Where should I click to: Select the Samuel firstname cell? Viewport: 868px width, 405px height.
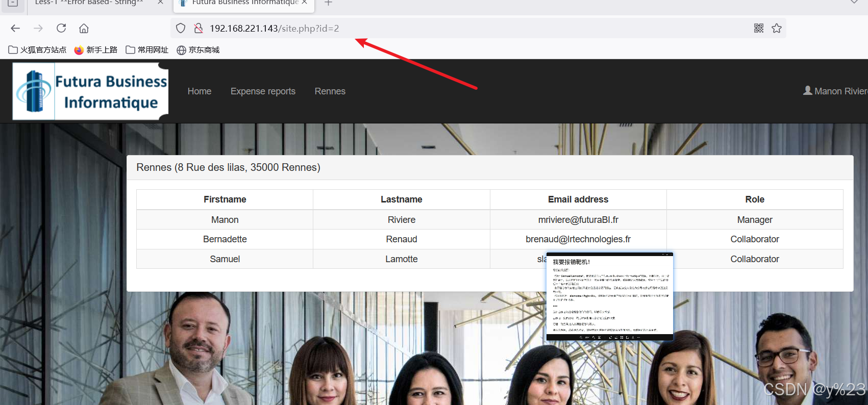(x=225, y=259)
